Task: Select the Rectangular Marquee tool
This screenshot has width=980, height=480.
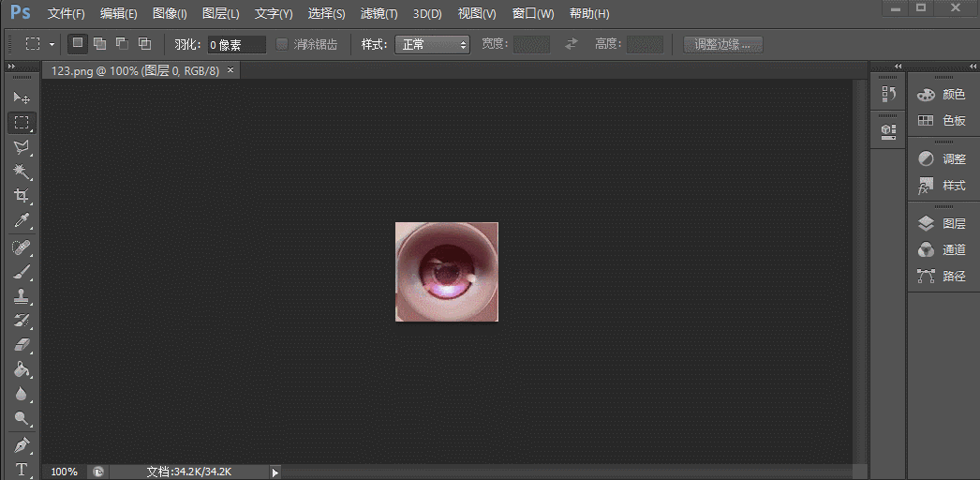Action: click(22, 123)
